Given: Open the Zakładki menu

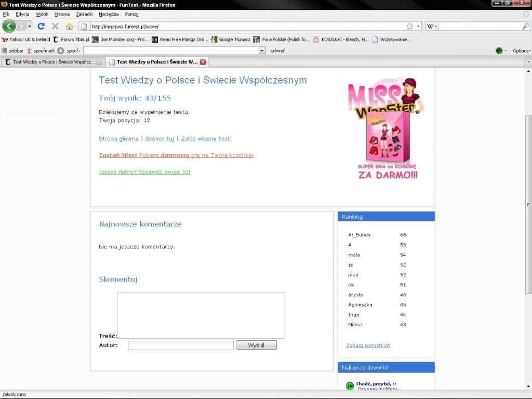Looking at the screenshot, I should [84, 14].
